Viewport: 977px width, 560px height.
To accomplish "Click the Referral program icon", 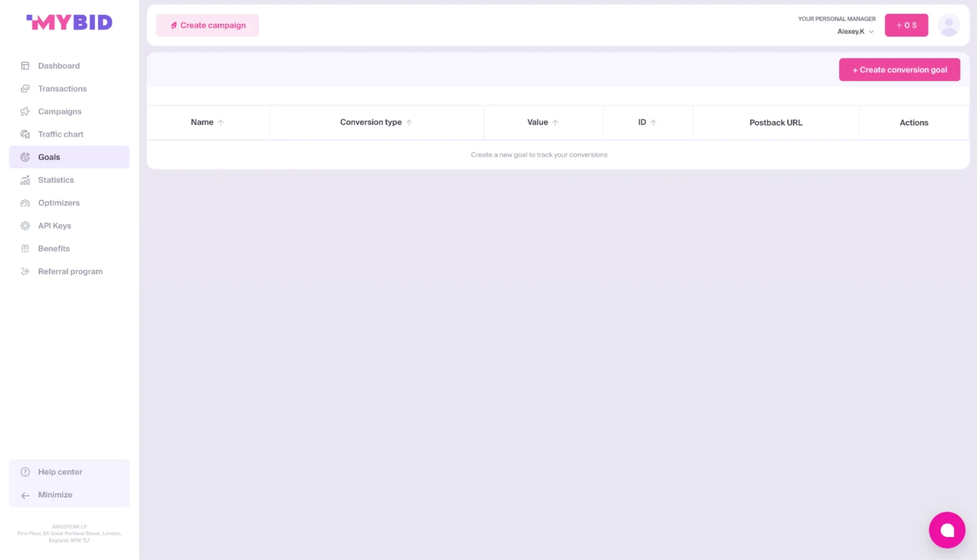I will click(25, 272).
